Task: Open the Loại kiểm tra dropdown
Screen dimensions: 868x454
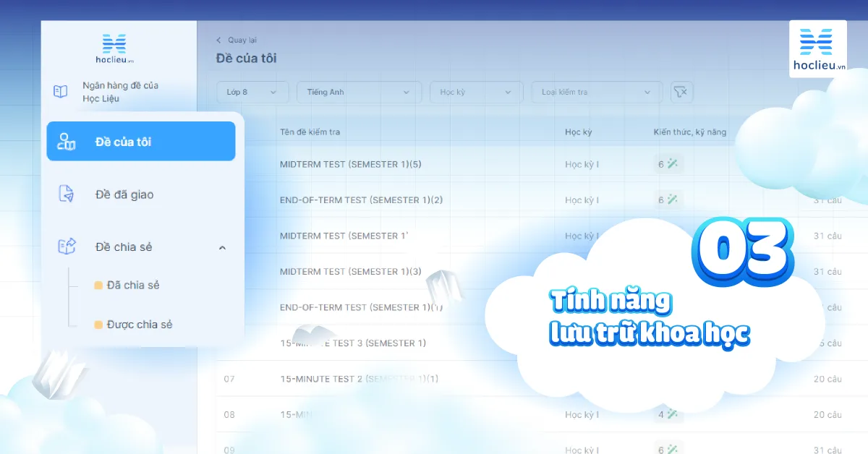Action: coord(597,92)
